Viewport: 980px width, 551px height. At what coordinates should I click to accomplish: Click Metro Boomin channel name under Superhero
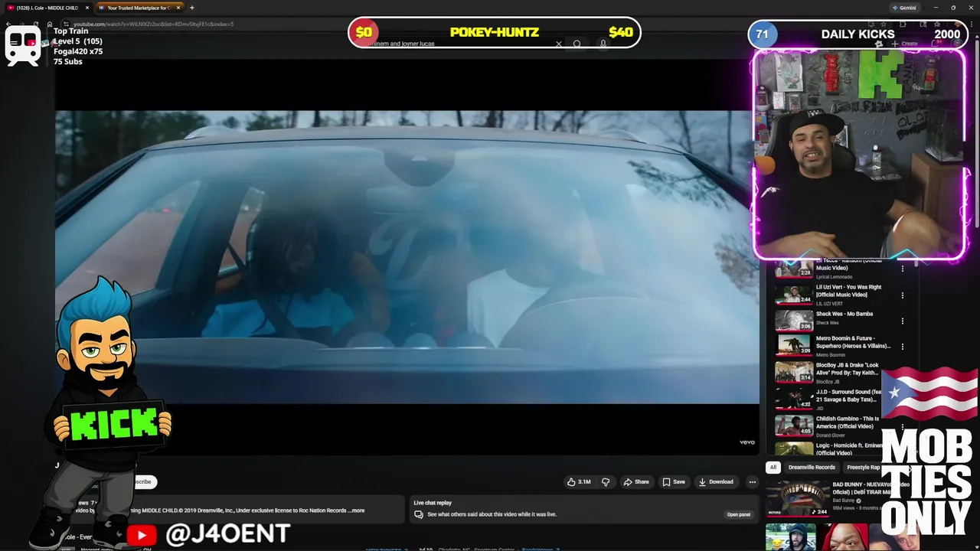[x=831, y=355]
